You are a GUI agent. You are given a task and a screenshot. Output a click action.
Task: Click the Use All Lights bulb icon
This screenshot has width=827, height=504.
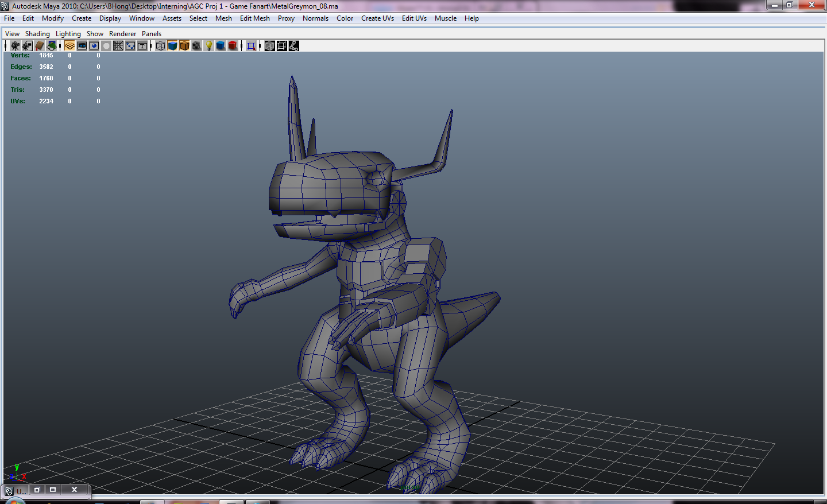[209, 46]
